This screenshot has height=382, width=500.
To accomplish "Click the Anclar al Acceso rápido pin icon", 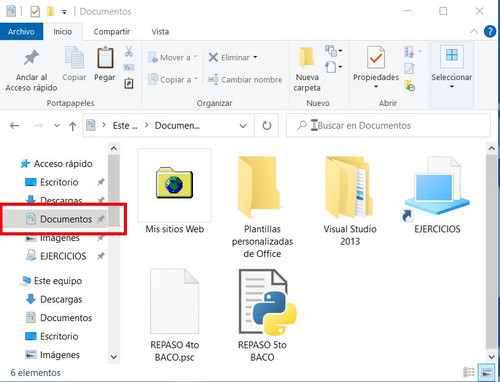I will 31,58.
